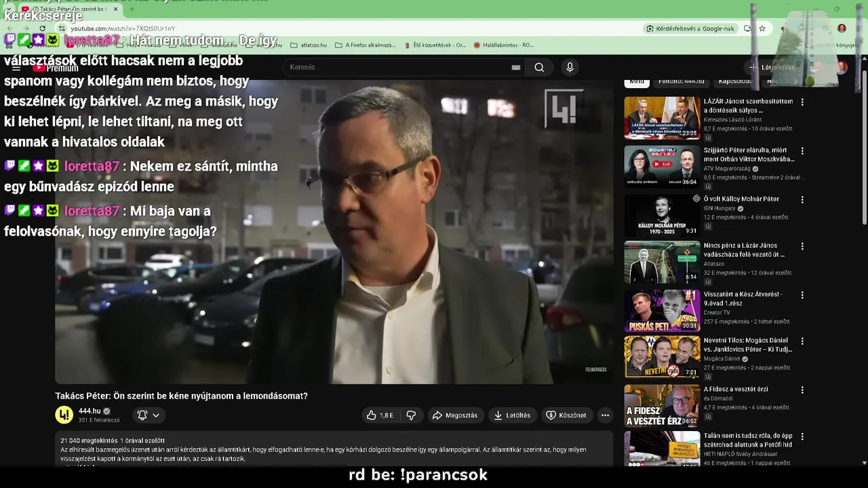
Task: Open options menu for Nevetni Tilos video
Action: coord(802,342)
